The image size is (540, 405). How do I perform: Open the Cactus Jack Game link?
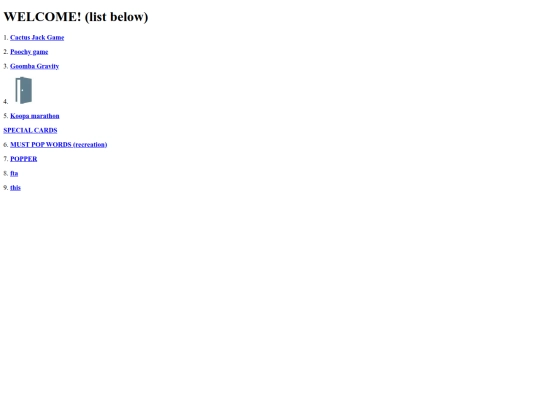point(37,38)
